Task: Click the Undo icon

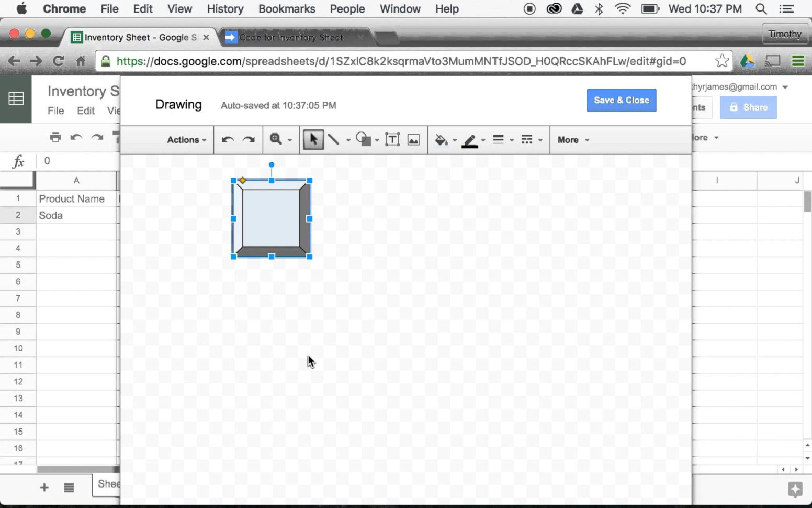Action: [228, 139]
